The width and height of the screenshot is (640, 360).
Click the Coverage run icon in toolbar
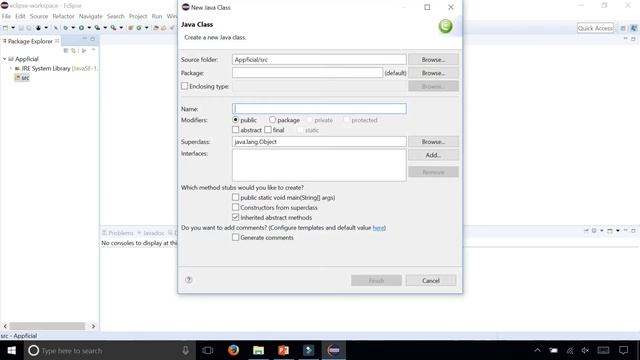click(x=97, y=28)
